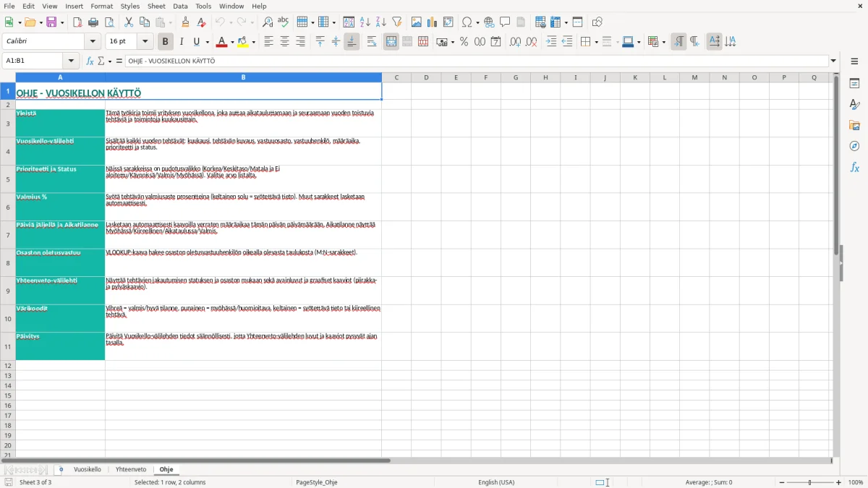Click into the formula input line
The width and height of the screenshot is (868, 488).
(477, 61)
